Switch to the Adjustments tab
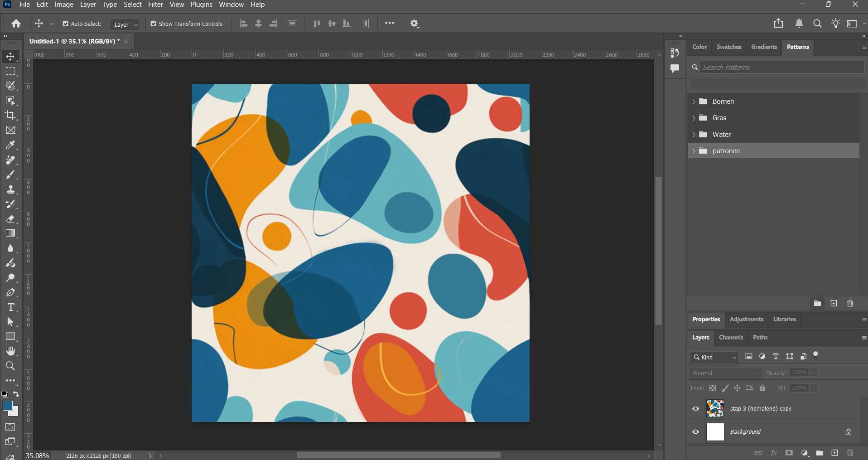 coord(746,320)
